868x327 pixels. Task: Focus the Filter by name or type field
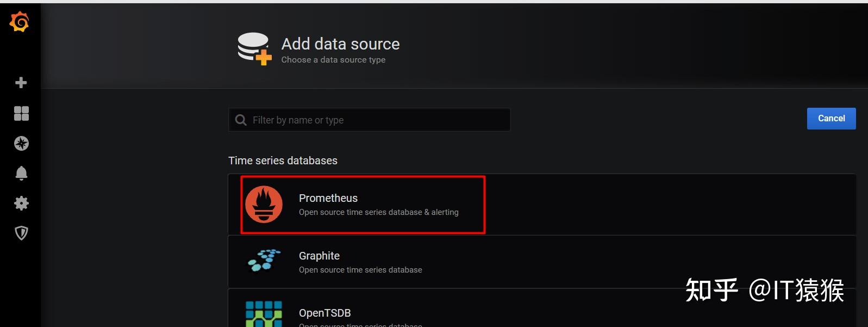coord(369,120)
